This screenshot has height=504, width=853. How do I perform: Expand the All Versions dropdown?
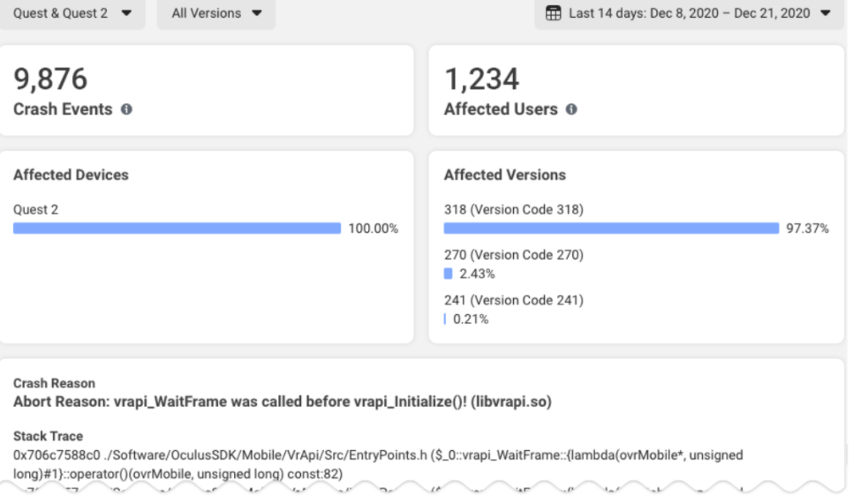[x=216, y=13]
